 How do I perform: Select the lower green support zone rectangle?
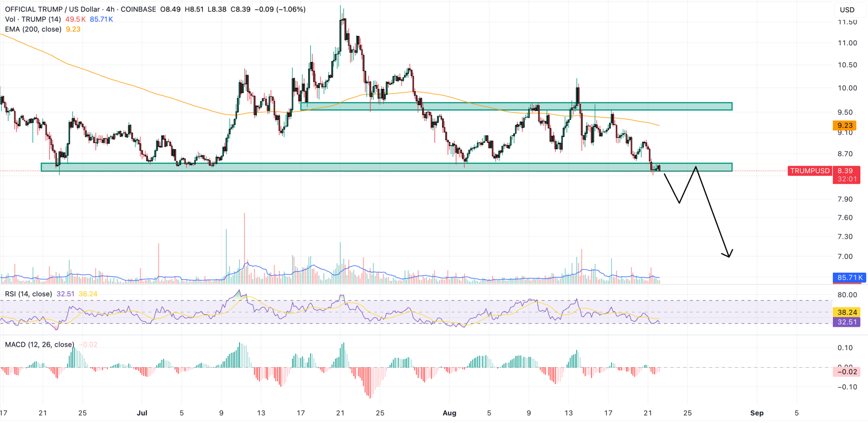pyautogui.click(x=387, y=167)
